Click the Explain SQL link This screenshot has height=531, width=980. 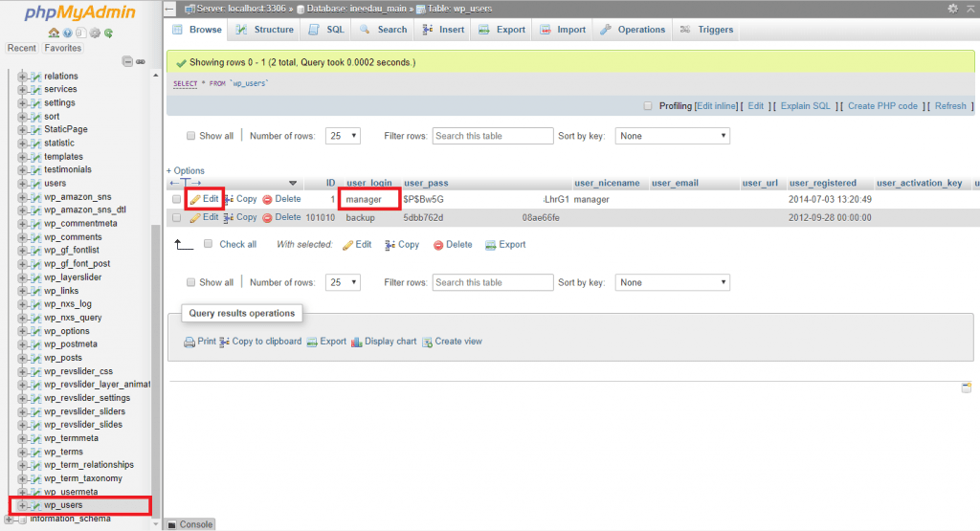[805, 106]
